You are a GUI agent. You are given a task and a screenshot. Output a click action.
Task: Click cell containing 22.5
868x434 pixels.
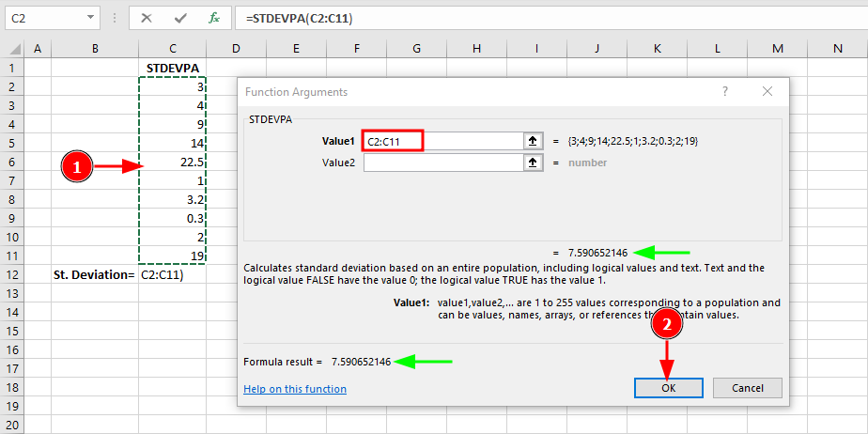pos(172,162)
